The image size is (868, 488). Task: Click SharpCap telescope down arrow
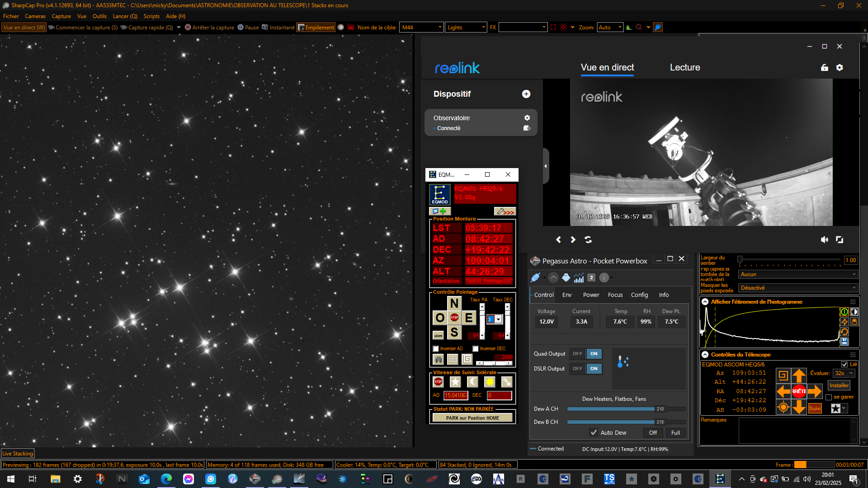[799, 407]
